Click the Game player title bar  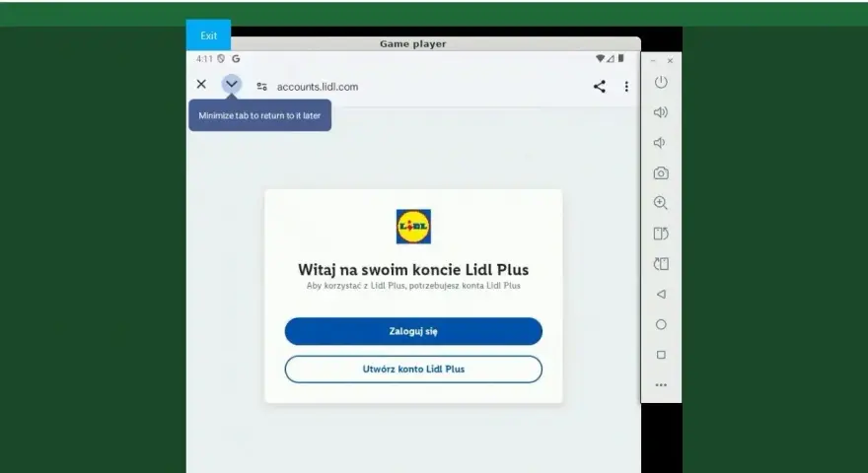(x=413, y=43)
